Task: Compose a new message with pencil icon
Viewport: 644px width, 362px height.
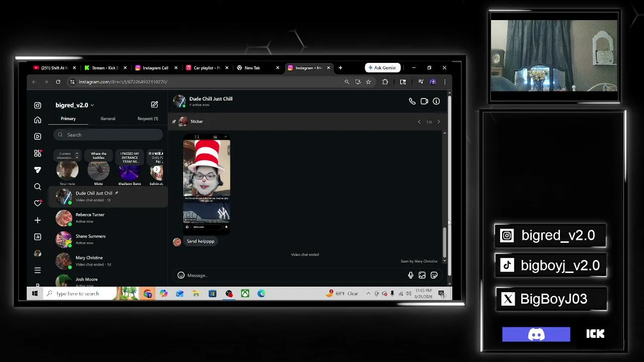Action: [154, 105]
